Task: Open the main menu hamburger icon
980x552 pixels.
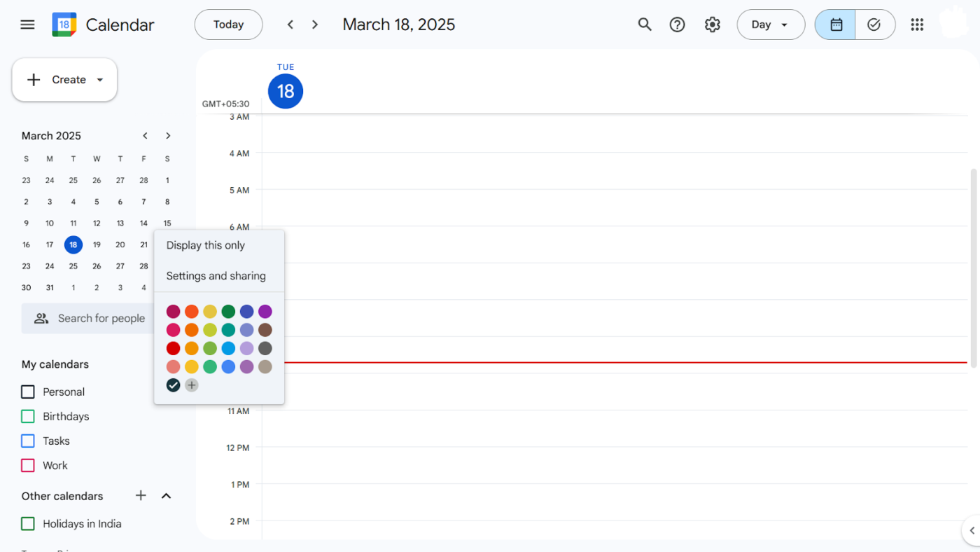Action: (x=27, y=25)
